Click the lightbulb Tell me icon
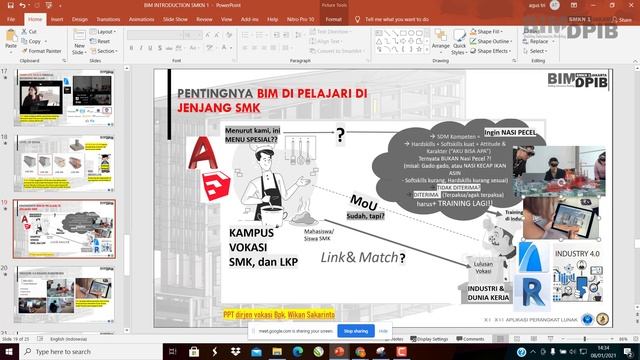The height and width of the screenshot is (360, 640). (358, 19)
